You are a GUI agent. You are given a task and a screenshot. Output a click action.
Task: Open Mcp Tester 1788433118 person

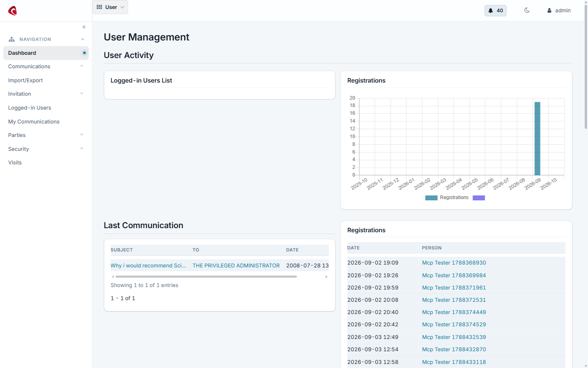click(454, 362)
